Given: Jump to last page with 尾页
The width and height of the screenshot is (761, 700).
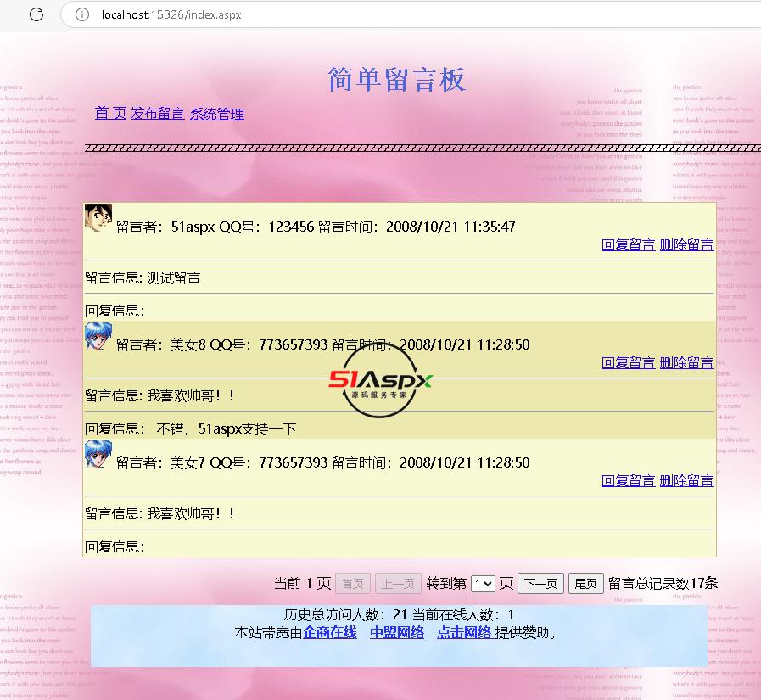Looking at the screenshot, I should tap(585, 584).
